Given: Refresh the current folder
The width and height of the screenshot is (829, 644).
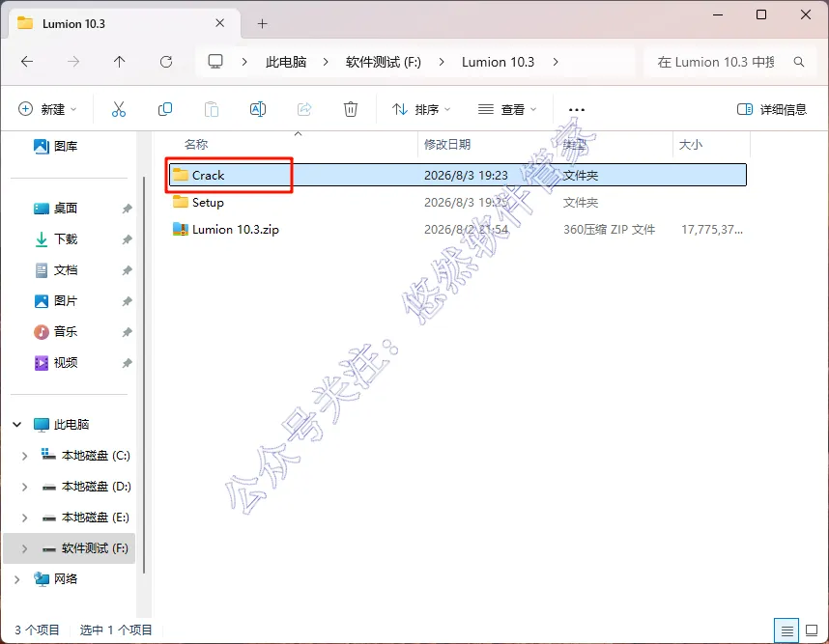Looking at the screenshot, I should [166, 62].
